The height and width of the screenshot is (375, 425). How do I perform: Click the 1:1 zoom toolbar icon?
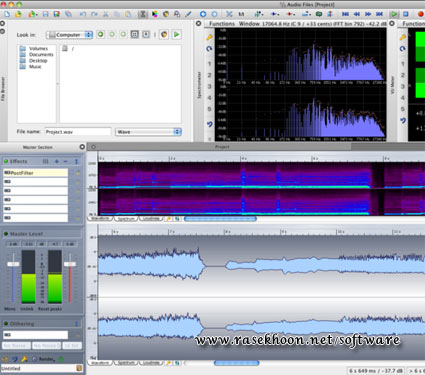241,14
